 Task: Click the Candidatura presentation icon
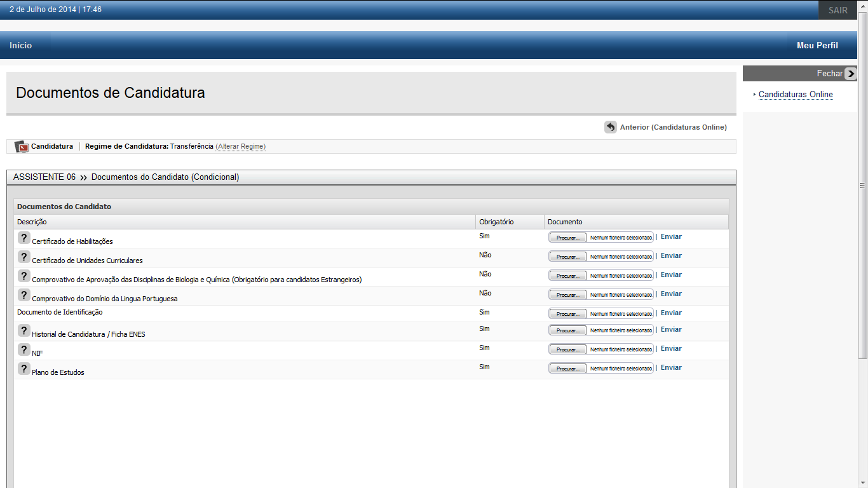click(x=22, y=147)
